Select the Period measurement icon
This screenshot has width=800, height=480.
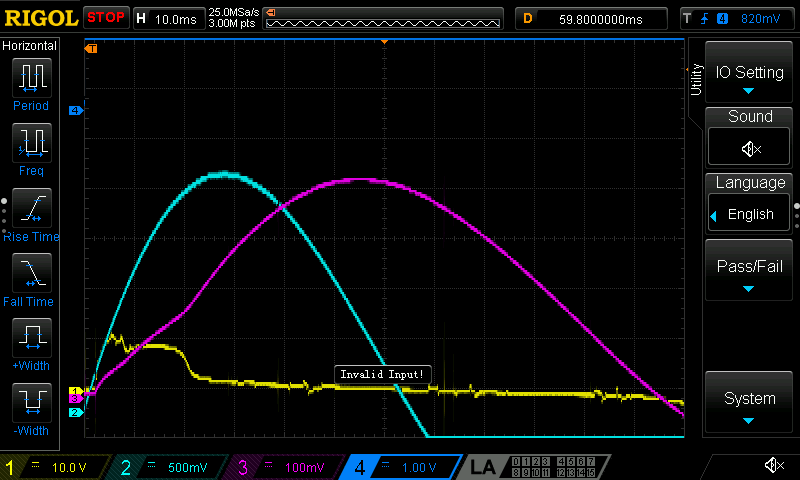[30, 78]
